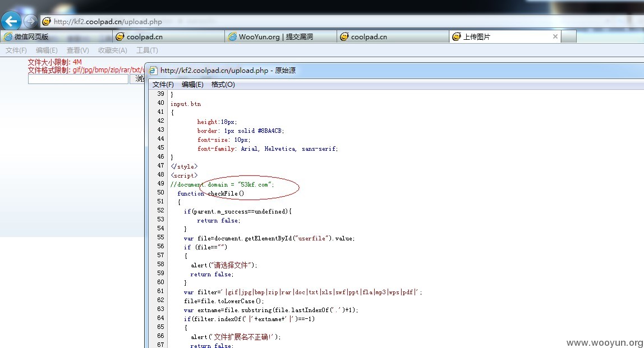Click the alert("请选择文件") line
This screenshot has height=348, width=644.
224,265
